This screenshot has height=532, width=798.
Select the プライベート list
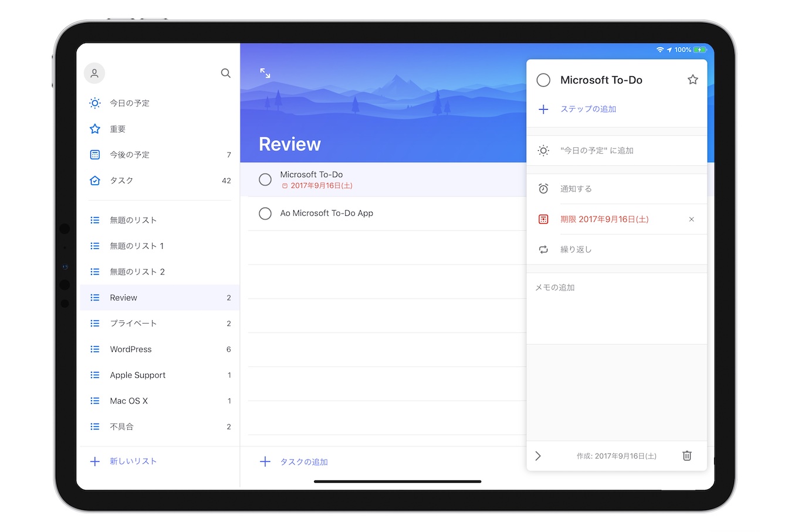coord(159,324)
